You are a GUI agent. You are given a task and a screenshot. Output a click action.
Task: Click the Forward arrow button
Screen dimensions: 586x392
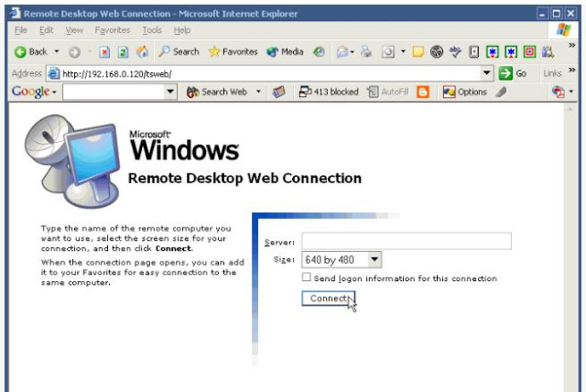tap(74, 52)
